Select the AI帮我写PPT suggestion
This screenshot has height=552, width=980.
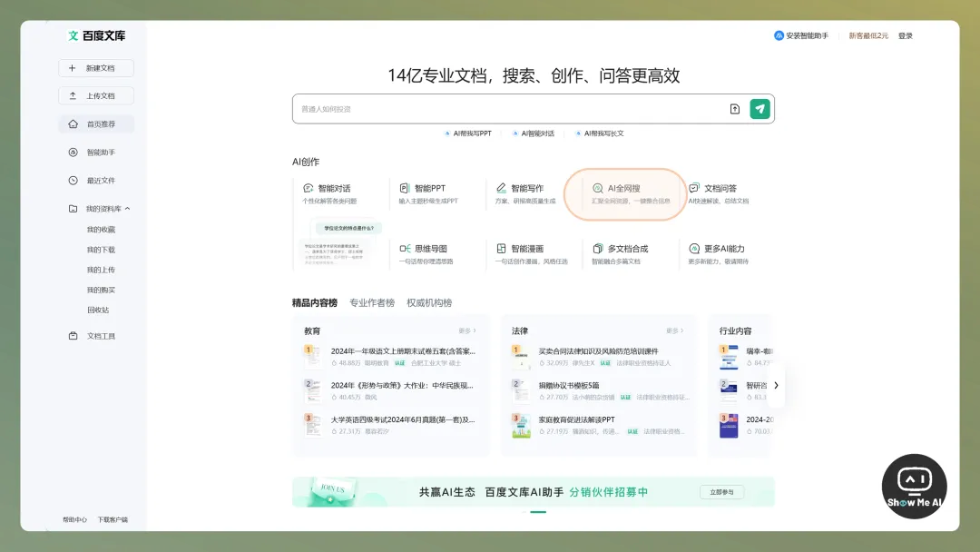467,133
